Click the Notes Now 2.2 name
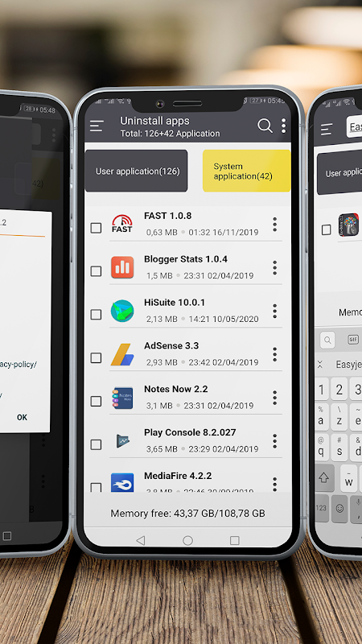Viewport: 362px width, 644px height. point(175,389)
